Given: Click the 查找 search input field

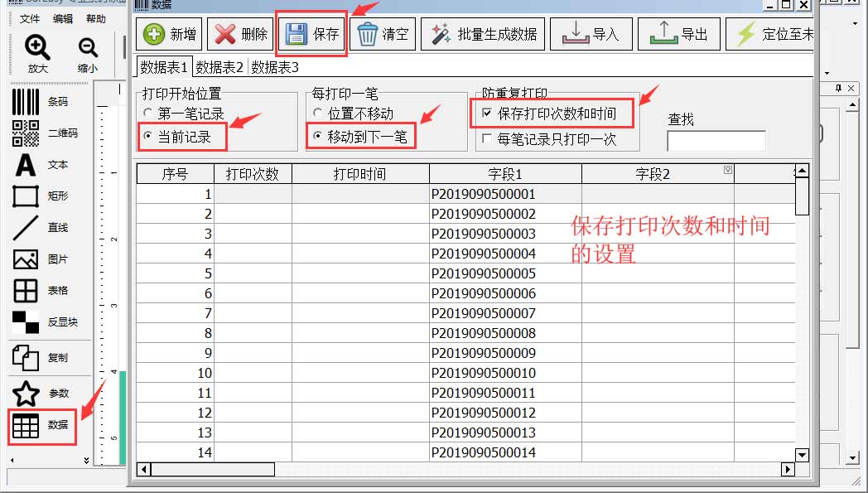Looking at the screenshot, I should click(716, 141).
